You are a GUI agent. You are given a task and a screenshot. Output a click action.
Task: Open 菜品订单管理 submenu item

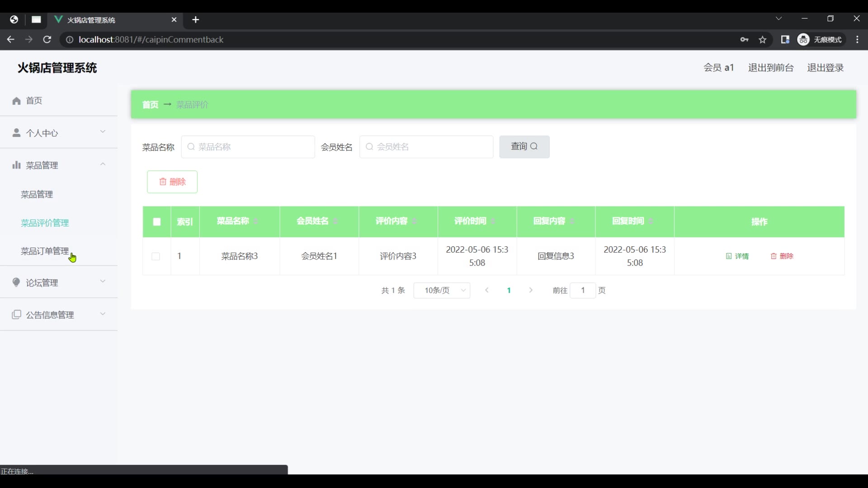click(x=45, y=251)
